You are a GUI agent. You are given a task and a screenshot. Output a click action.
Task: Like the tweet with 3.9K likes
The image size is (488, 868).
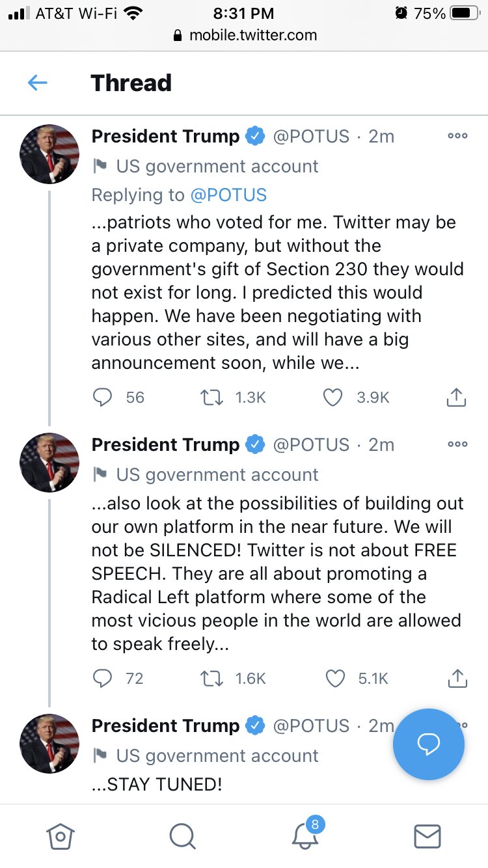333,397
